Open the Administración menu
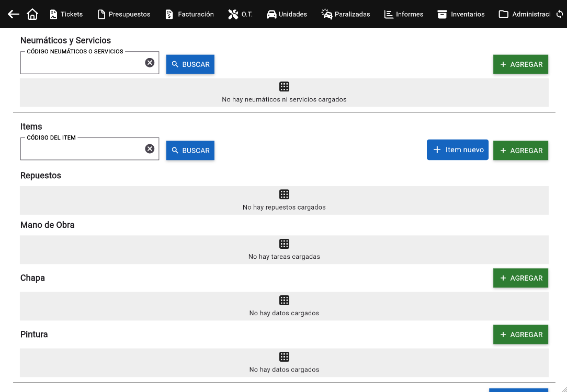This screenshot has height=392, width=567. click(524, 14)
